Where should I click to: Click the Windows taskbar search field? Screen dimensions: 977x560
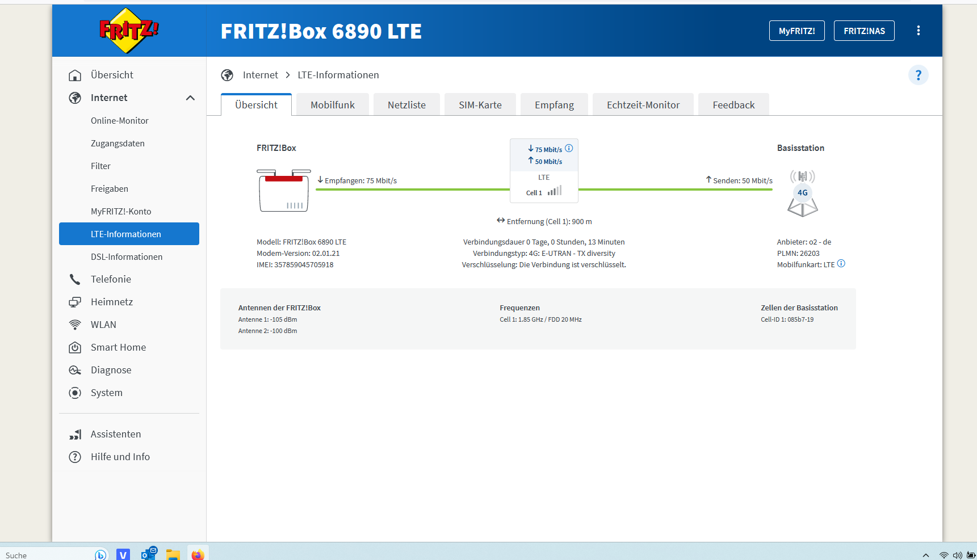coord(54,555)
